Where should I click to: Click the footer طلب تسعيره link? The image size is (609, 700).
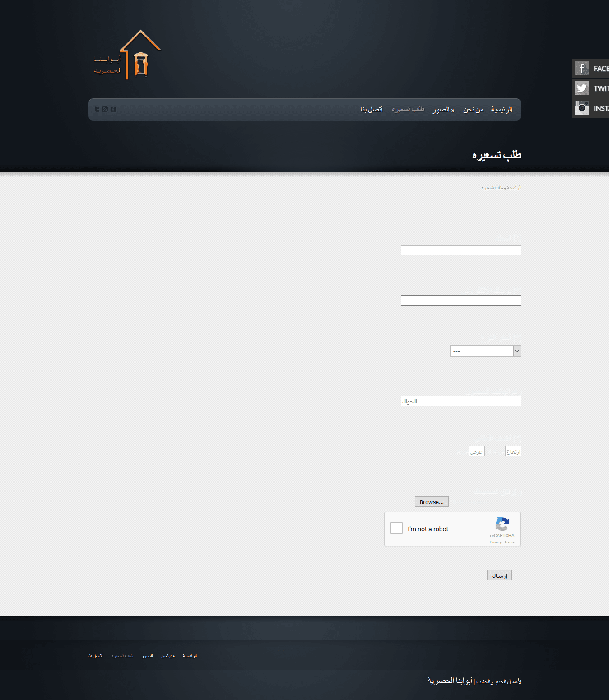point(122,656)
